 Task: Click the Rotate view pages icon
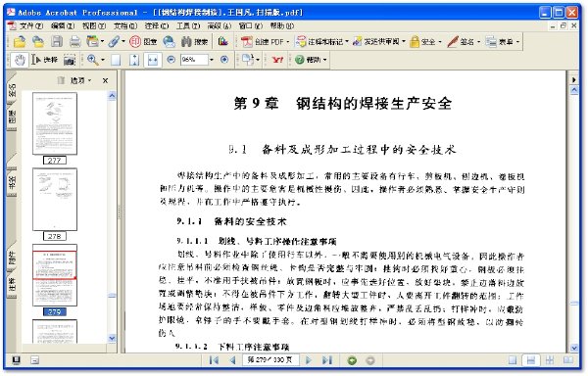(248, 60)
